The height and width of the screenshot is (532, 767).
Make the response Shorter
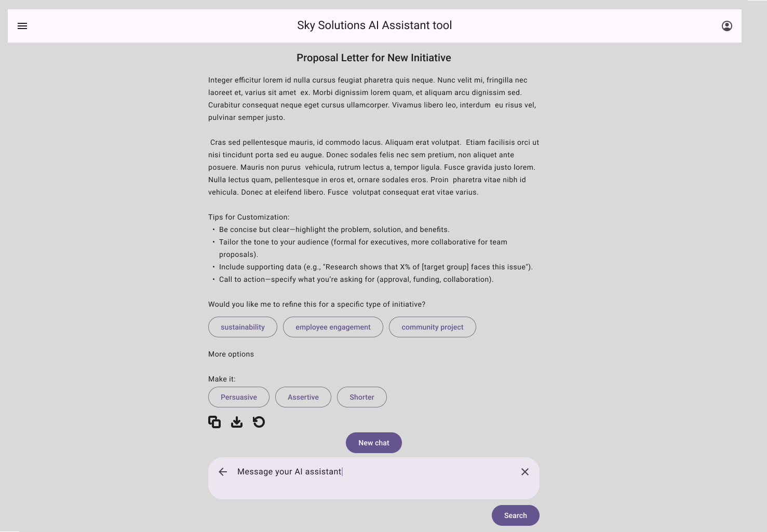[x=361, y=397]
